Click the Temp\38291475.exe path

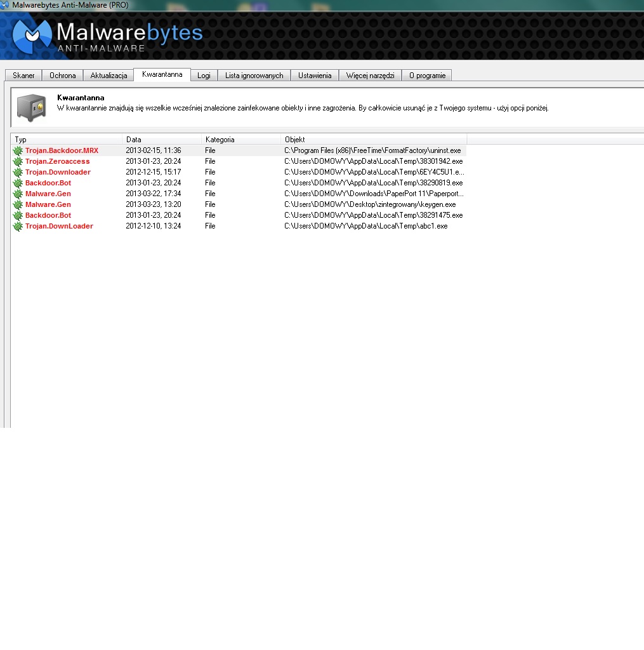(x=373, y=215)
